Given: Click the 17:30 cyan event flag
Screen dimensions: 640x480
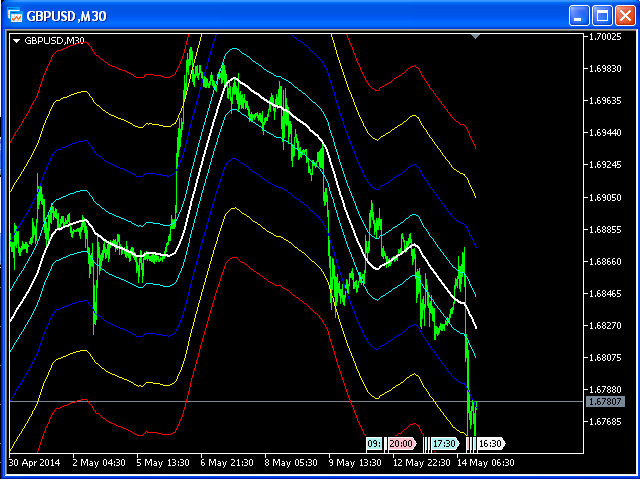Looking at the screenshot, I should (445, 443).
